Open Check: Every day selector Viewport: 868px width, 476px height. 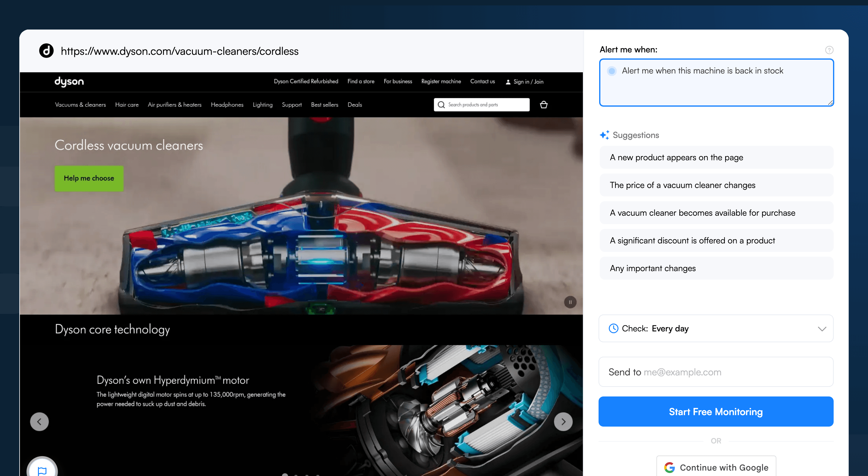716,328
